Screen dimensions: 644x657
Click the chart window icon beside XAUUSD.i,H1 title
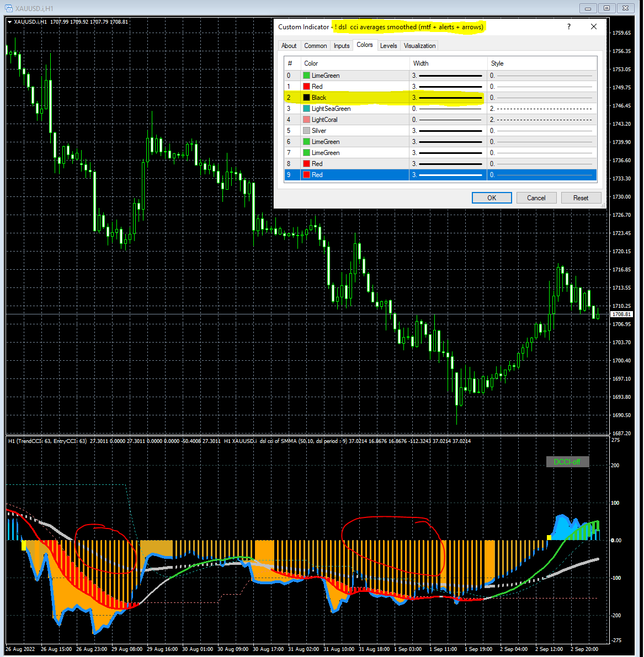(8, 8)
